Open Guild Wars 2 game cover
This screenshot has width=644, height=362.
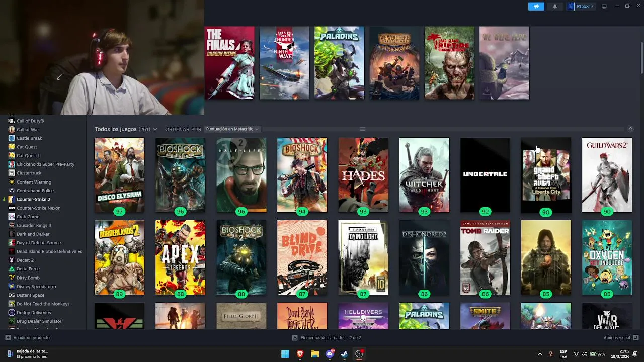(x=607, y=175)
